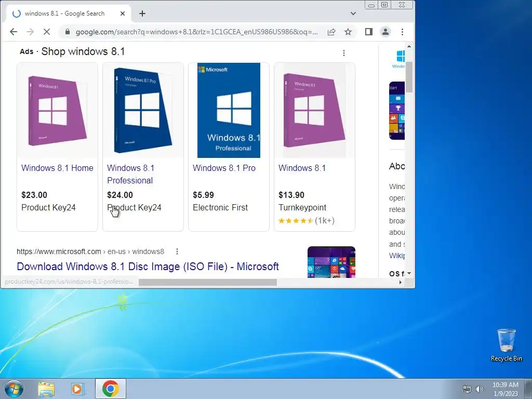The width and height of the screenshot is (532, 399).
Task: Click the $23.00 price text
Action: point(34,195)
